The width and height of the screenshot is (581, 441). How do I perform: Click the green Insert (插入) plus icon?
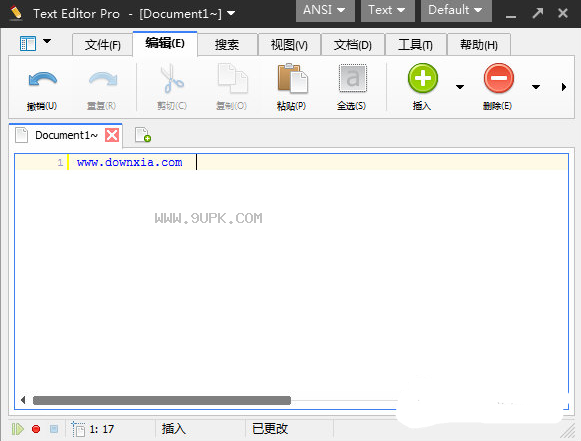[x=423, y=78]
